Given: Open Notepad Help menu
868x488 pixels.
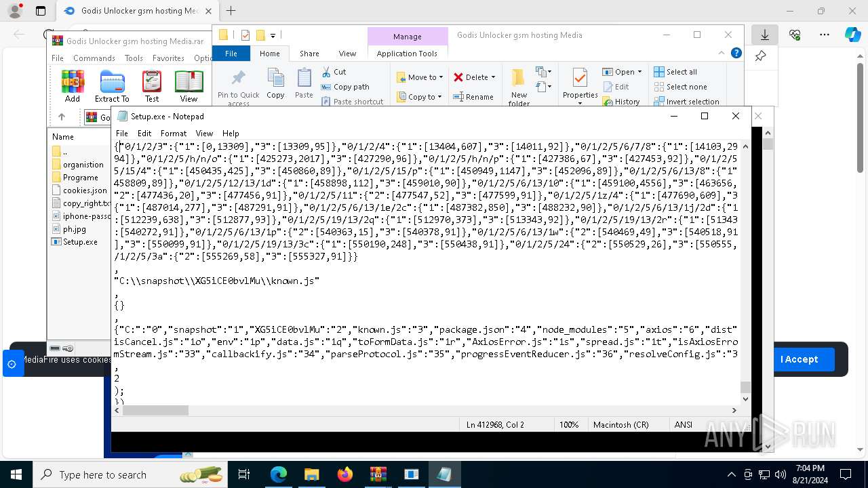Looking at the screenshot, I should (x=231, y=134).
